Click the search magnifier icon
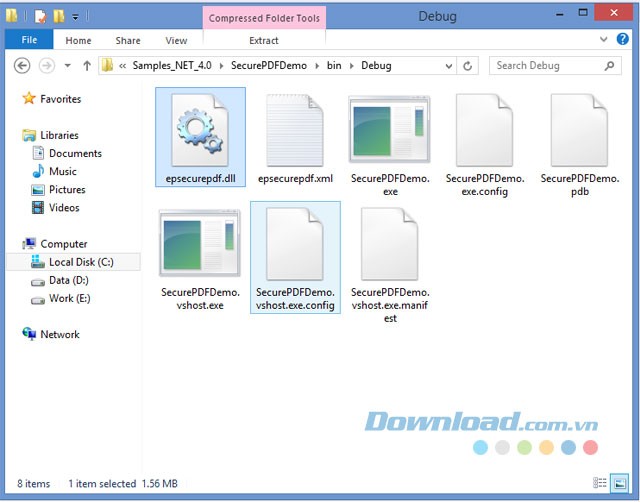 (x=609, y=66)
